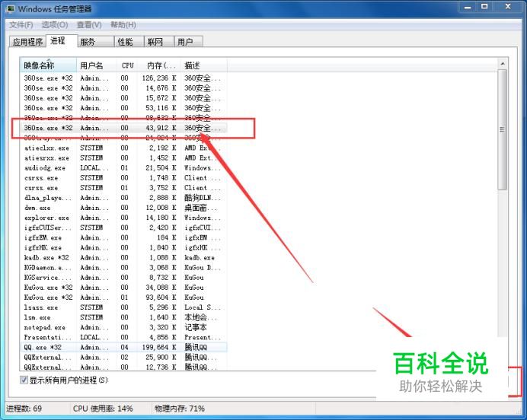This screenshot has height=420, width=527.
Task: Open the 文件(F) menu
Action: tap(21, 24)
